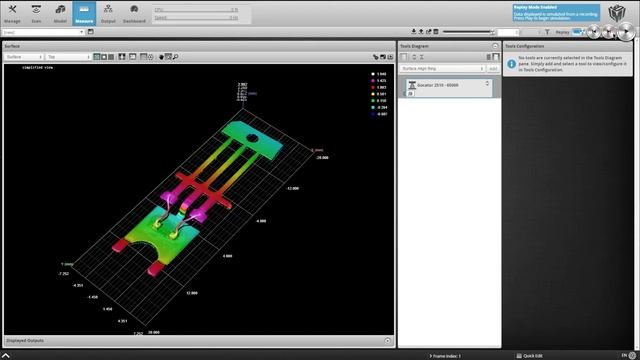Click the white 1.946 legend color swatch

pos(373,74)
